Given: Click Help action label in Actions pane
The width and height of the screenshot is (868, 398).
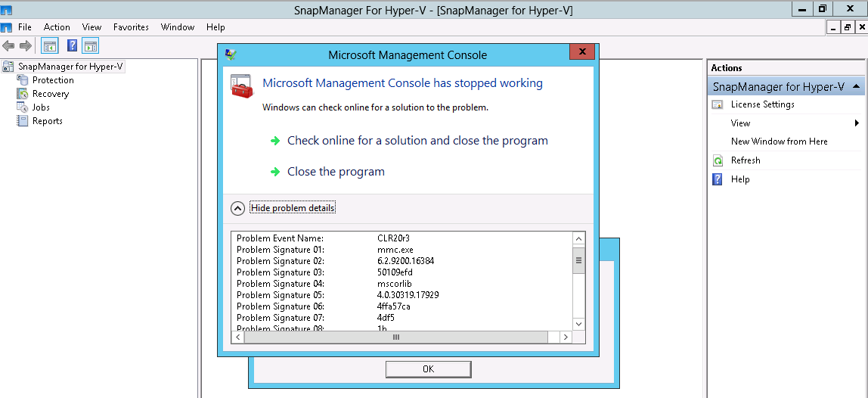Looking at the screenshot, I should point(740,179).
